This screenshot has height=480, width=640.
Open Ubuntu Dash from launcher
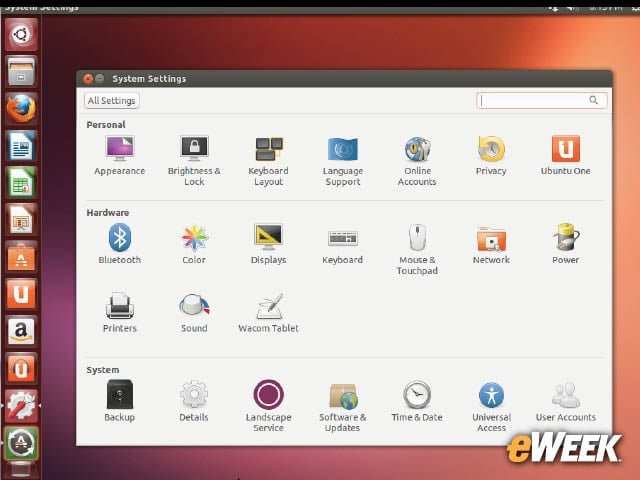click(21, 34)
